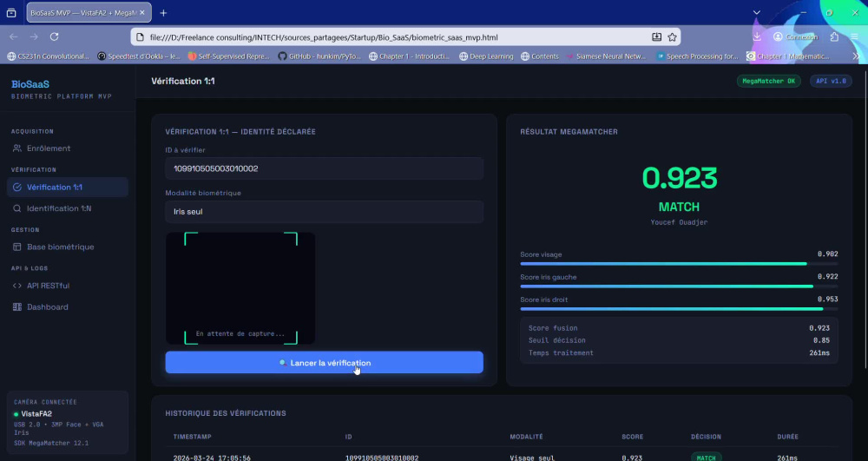Click Lancer la vérification button
Screen dimensions: 868x461
tap(324, 363)
